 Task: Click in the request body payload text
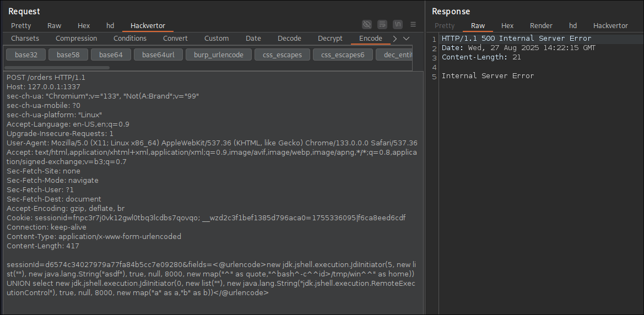click(x=211, y=279)
